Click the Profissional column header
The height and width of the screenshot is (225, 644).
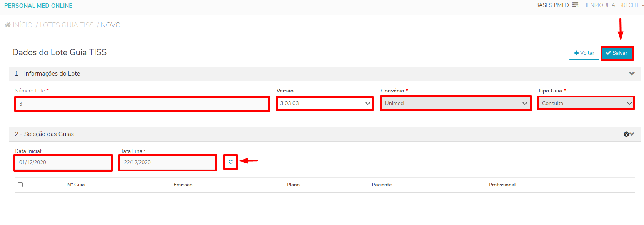click(x=502, y=185)
